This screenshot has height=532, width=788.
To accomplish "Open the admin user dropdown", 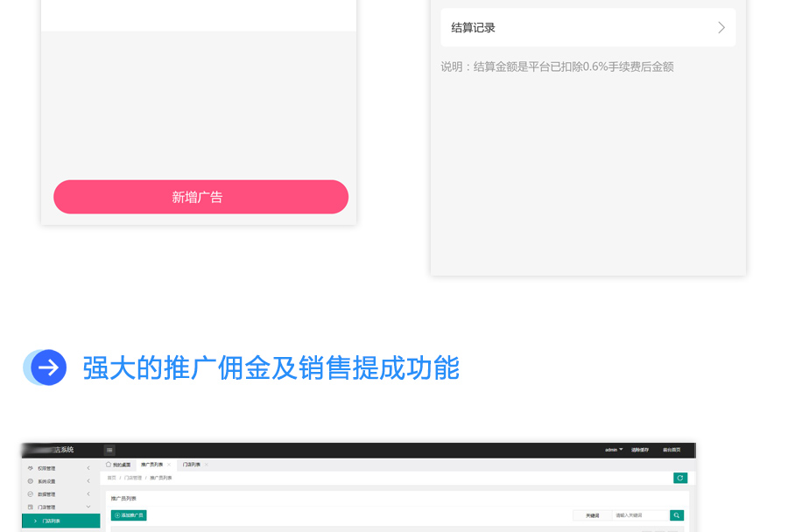I will (613, 450).
